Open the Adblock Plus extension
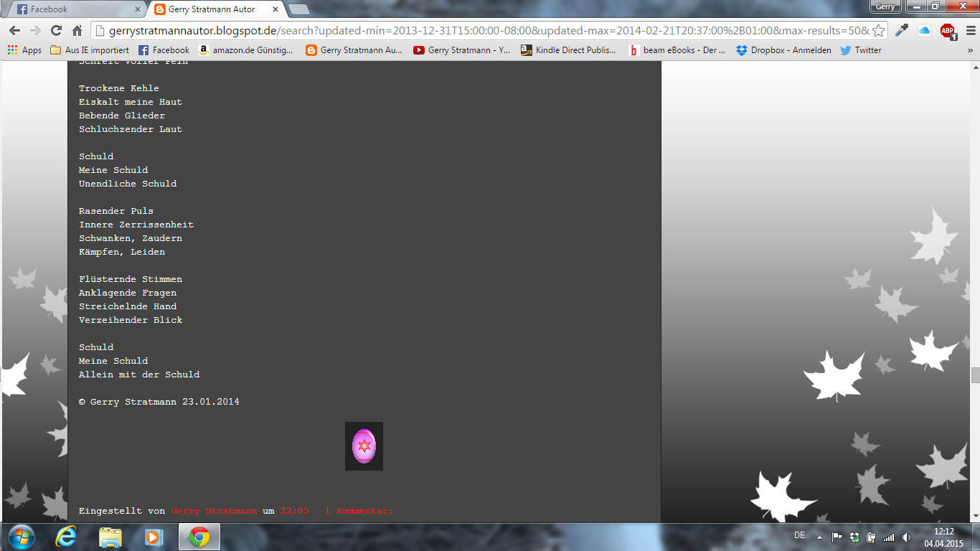This screenshot has width=980, height=551. click(x=948, y=31)
